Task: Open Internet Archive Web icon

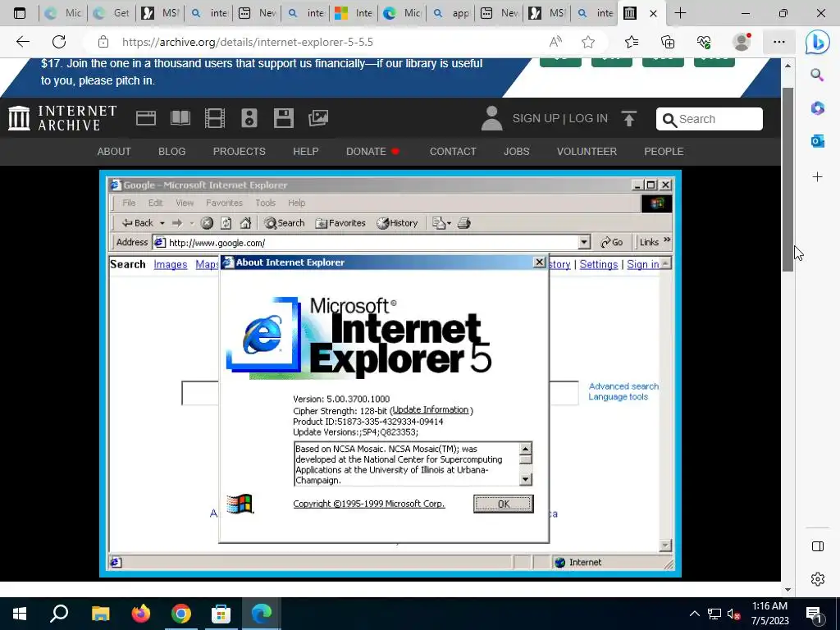Action: 146,118
